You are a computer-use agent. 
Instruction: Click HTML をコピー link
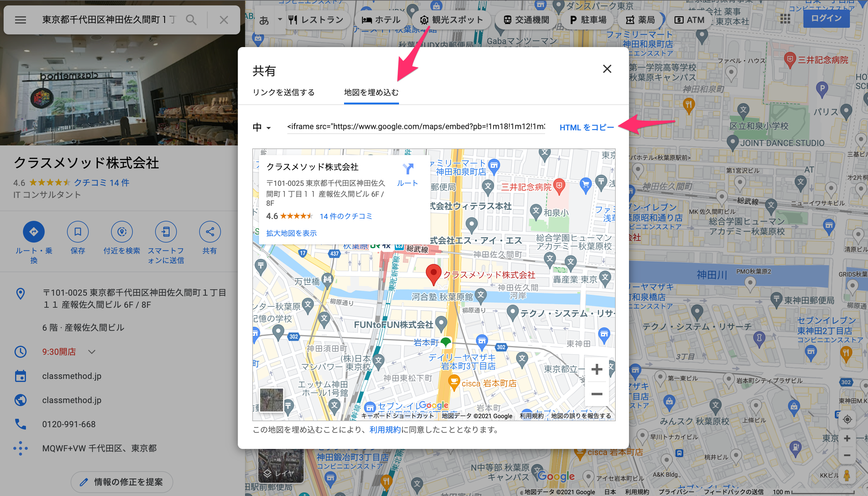586,127
